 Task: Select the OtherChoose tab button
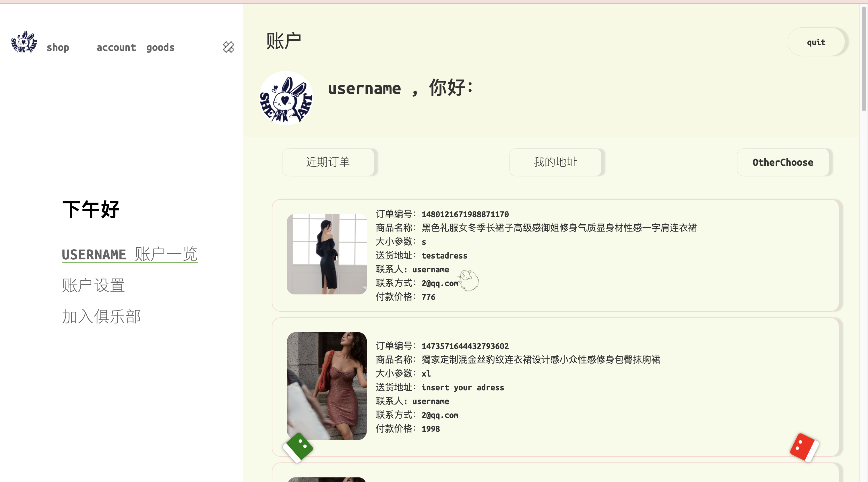[782, 162]
